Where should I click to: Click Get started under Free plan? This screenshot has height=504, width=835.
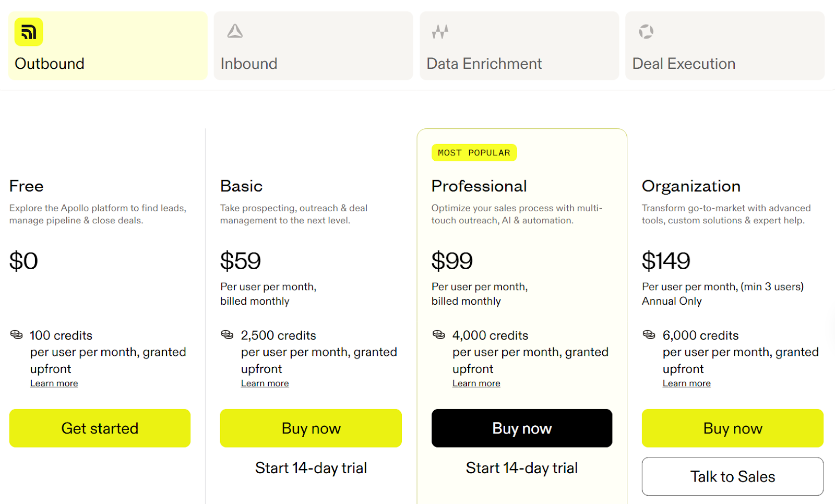tap(100, 428)
